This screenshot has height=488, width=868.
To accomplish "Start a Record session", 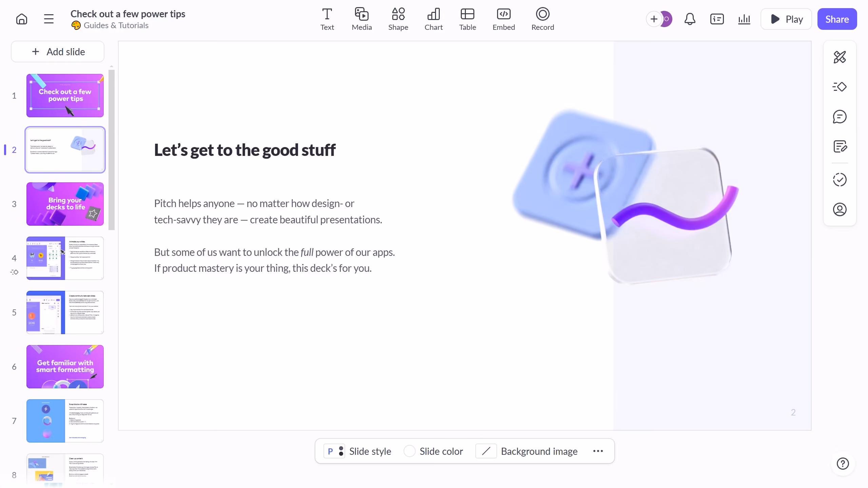I will pos(542,19).
